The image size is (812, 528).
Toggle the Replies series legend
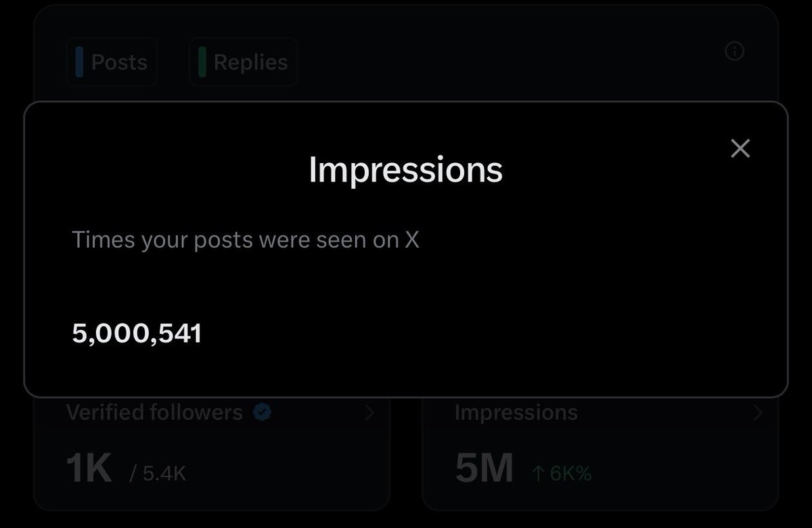[243, 62]
